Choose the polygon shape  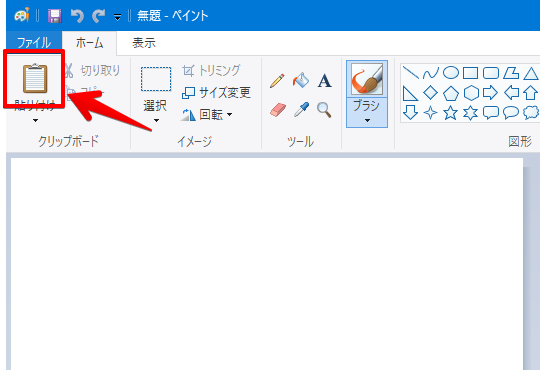[510, 73]
